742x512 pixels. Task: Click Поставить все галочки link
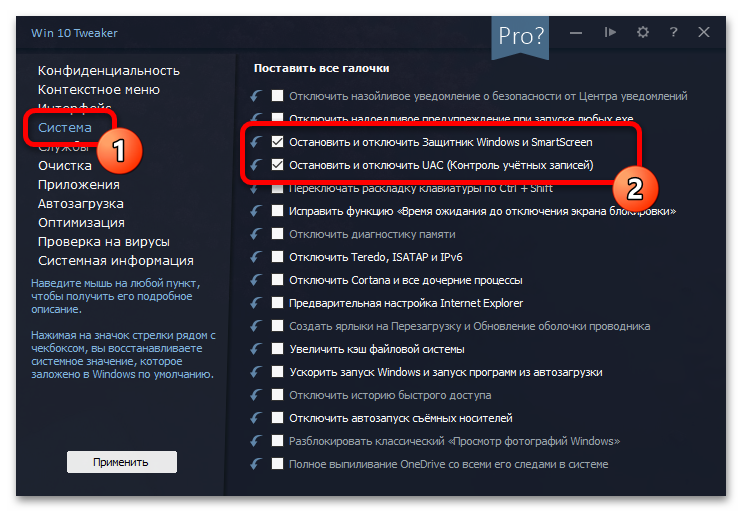(322, 68)
